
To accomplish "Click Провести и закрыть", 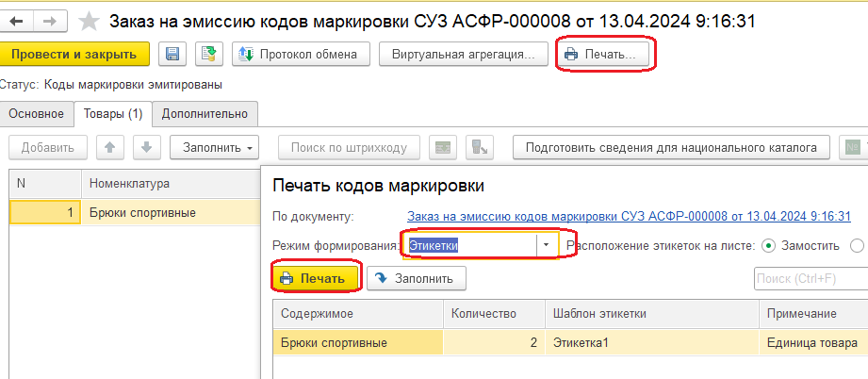I will [x=74, y=55].
